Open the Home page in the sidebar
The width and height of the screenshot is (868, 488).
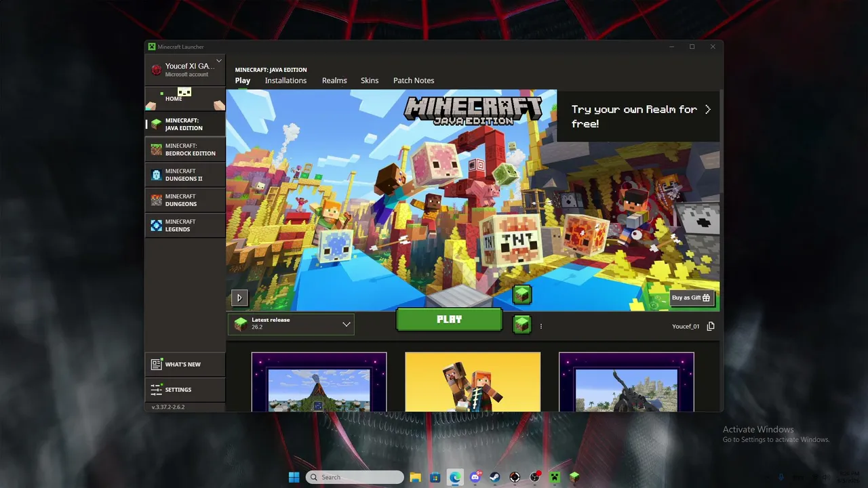click(x=185, y=98)
